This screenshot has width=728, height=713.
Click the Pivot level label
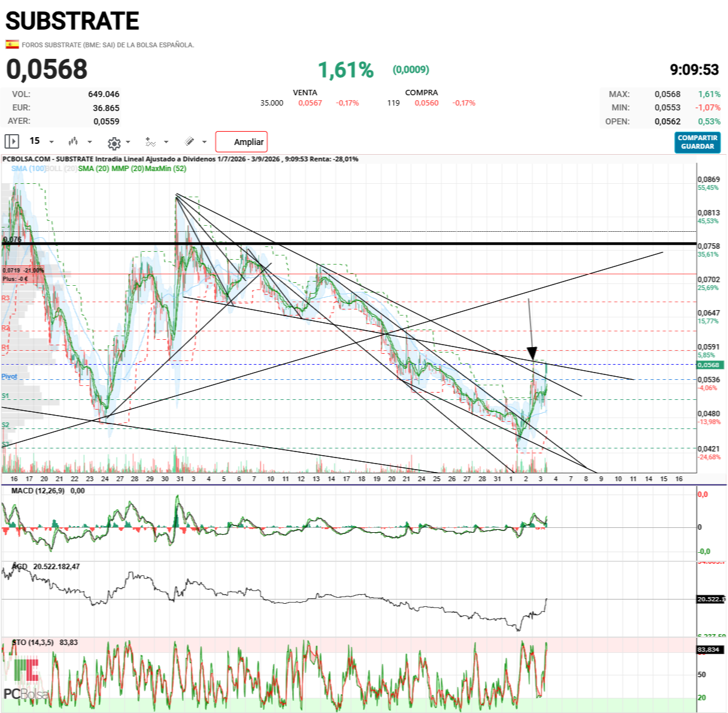click(x=9, y=376)
